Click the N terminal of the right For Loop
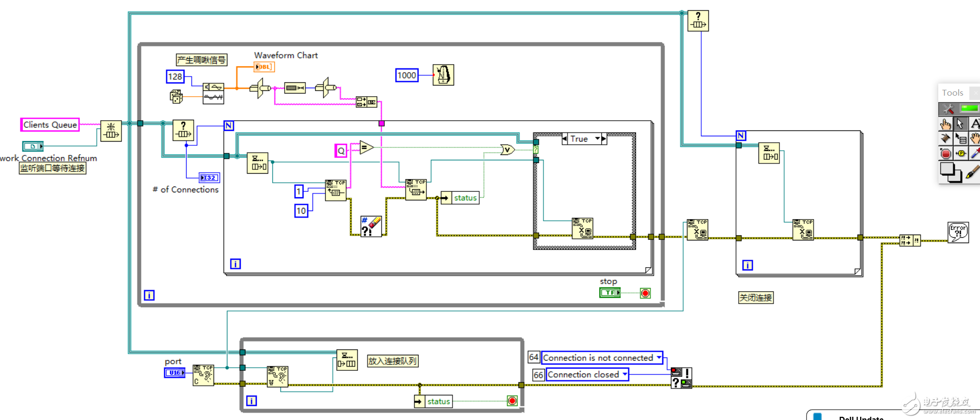The image size is (980, 420). click(x=741, y=136)
